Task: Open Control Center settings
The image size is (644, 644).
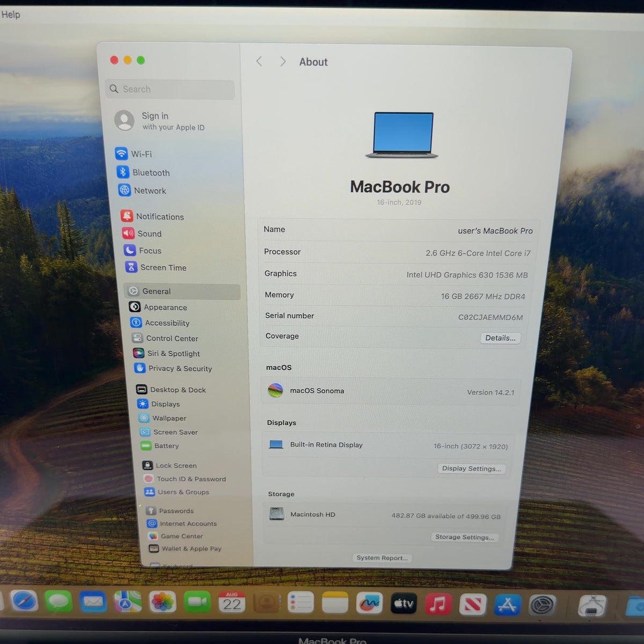Action: click(165, 338)
